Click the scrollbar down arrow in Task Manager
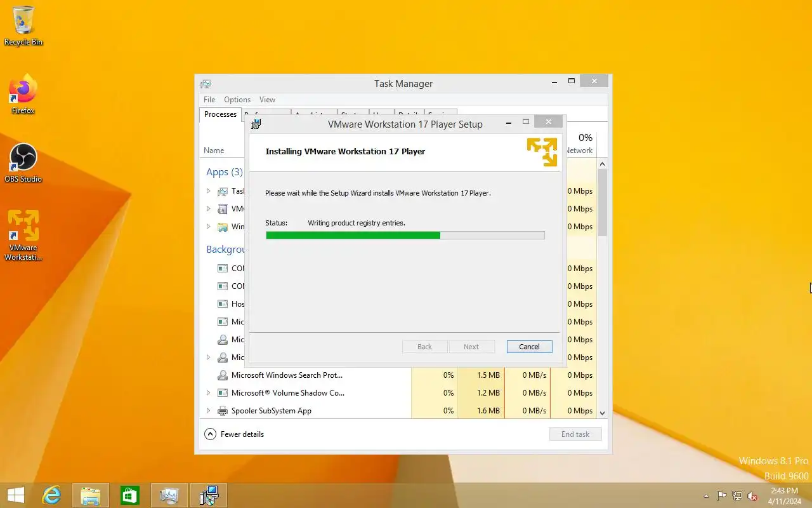812x508 pixels. pyautogui.click(x=603, y=413)
